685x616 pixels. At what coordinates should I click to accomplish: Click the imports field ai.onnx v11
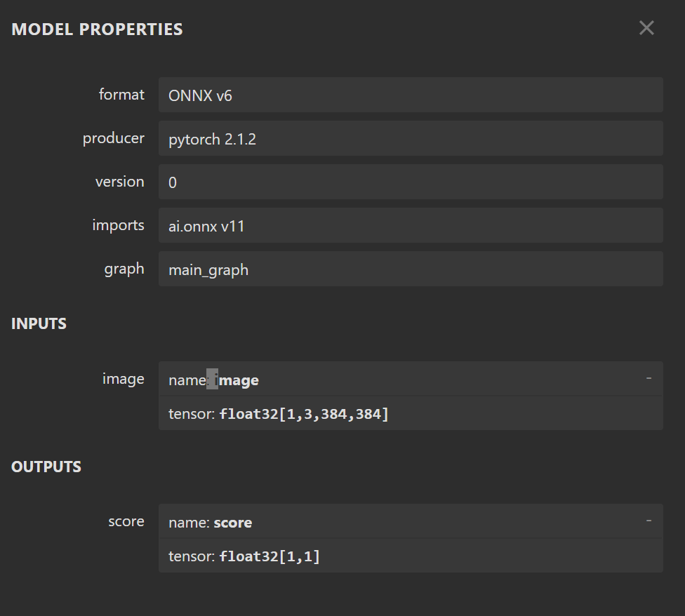point(411,225)
